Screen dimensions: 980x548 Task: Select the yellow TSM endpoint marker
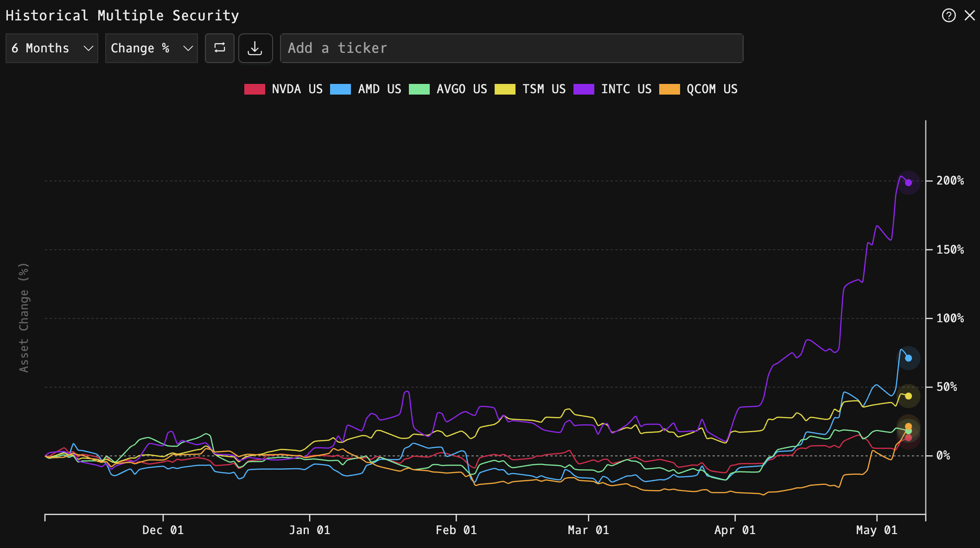[908, 396]
